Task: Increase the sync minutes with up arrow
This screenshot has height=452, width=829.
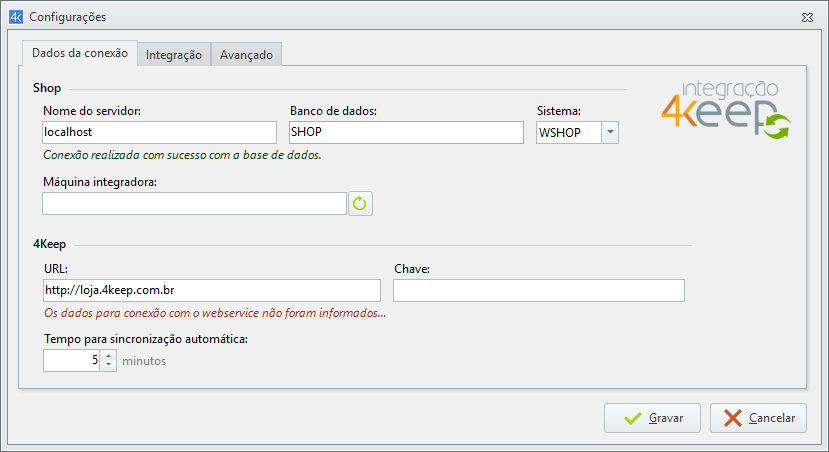Action: (x=109, y=355)
